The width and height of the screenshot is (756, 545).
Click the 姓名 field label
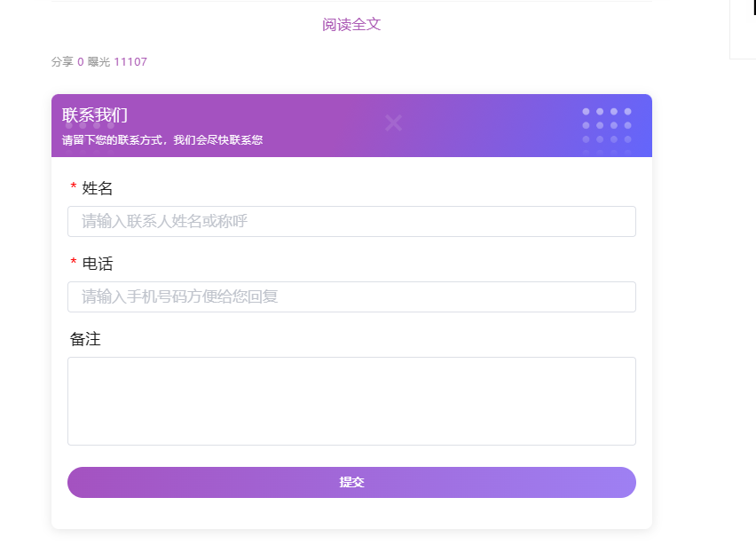pyautogui.click(x=97, y=188)
